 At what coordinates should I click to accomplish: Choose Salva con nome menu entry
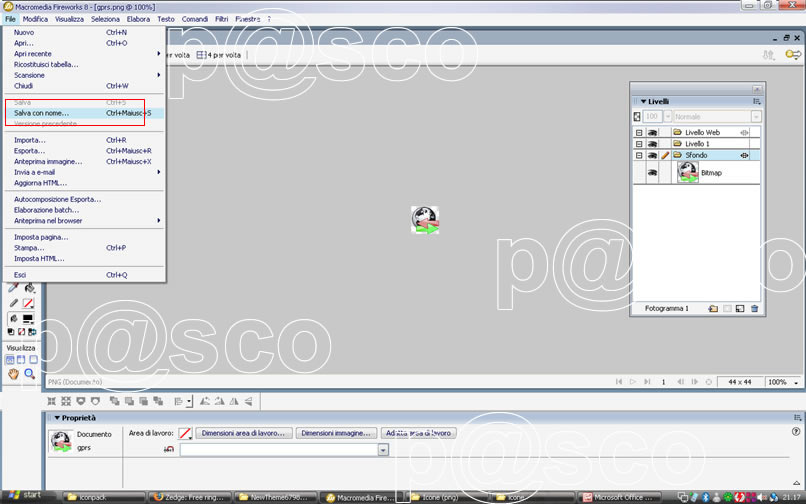coord(84,113)
